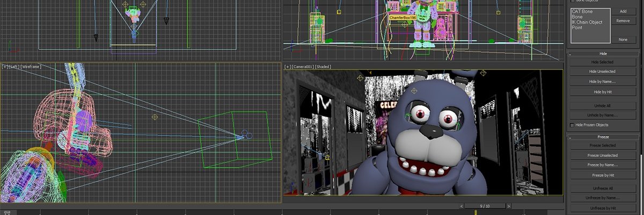Open the Camera001 viewport label menu

click(x=302, y=67)
